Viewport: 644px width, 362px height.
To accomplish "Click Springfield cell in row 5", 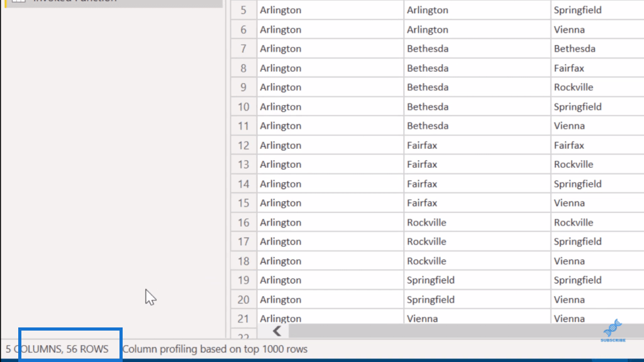I will [597, 10].
